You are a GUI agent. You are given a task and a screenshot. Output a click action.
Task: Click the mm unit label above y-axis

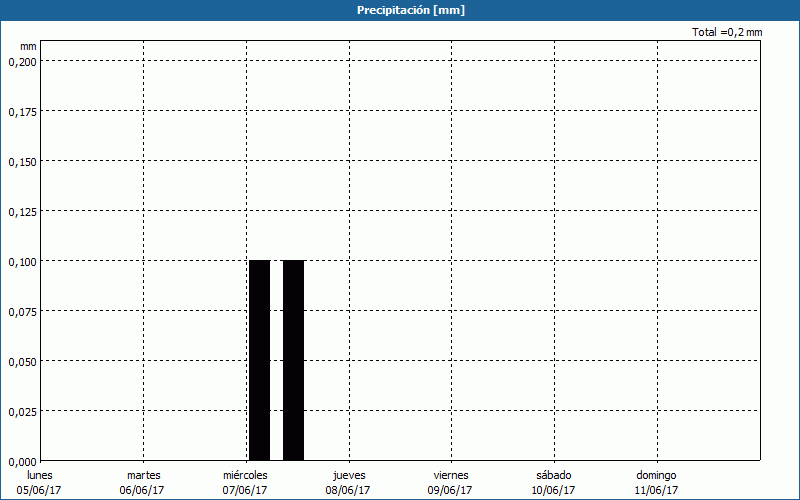[x=28, y=46]
